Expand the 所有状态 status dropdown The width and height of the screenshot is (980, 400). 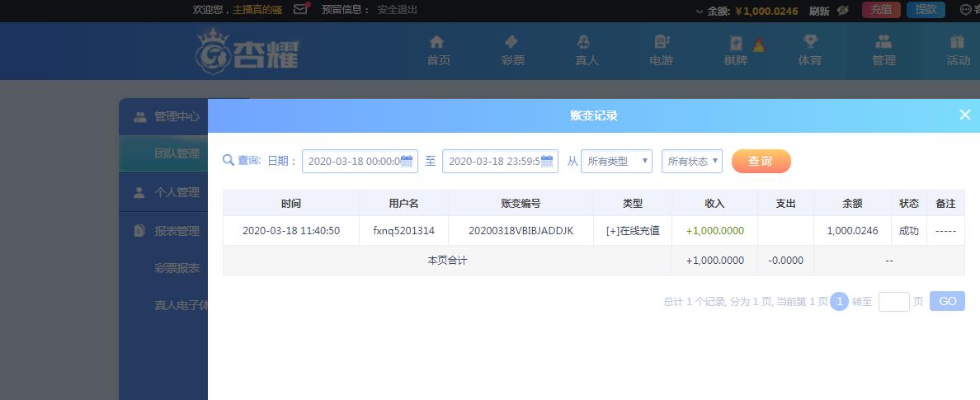tap(691, 162)
